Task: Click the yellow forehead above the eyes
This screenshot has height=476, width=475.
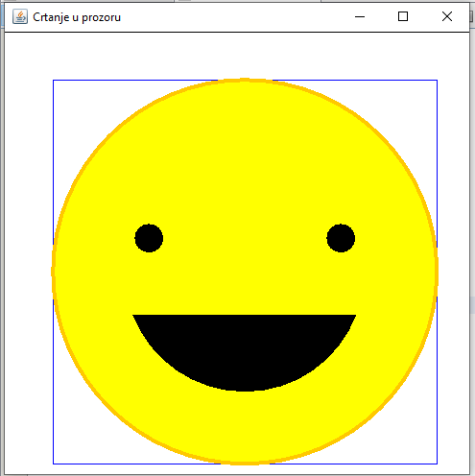Action: pyautogui.click(x=245, y=154)
